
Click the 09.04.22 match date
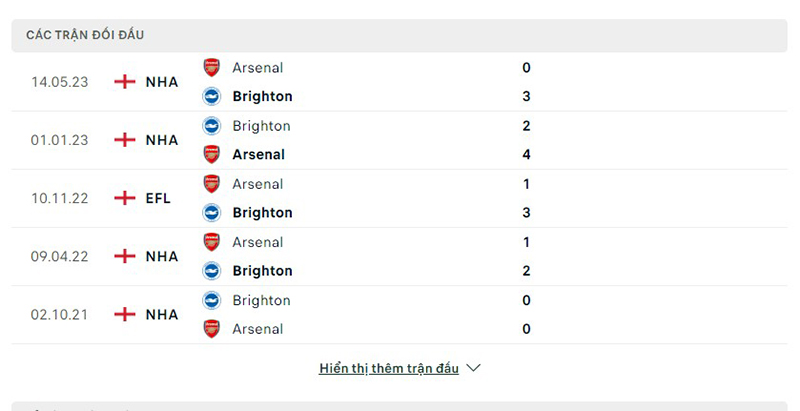click(x=59, y=256)
